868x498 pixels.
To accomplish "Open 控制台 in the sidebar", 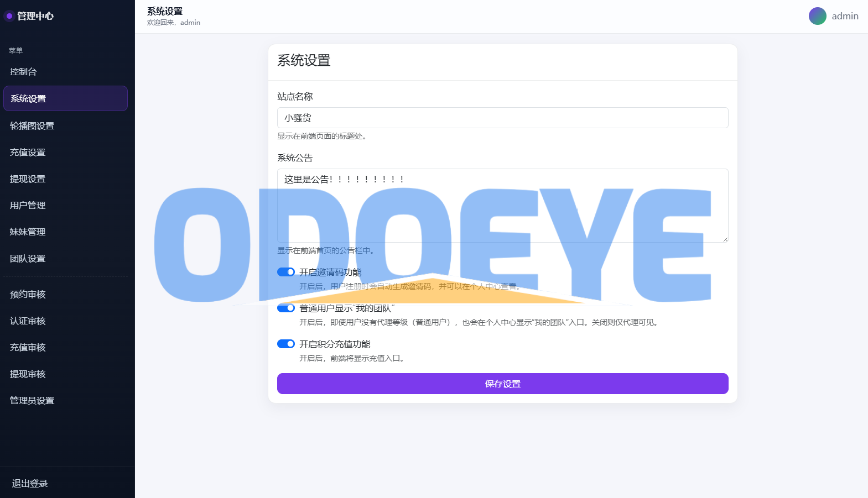I will 65,72.
